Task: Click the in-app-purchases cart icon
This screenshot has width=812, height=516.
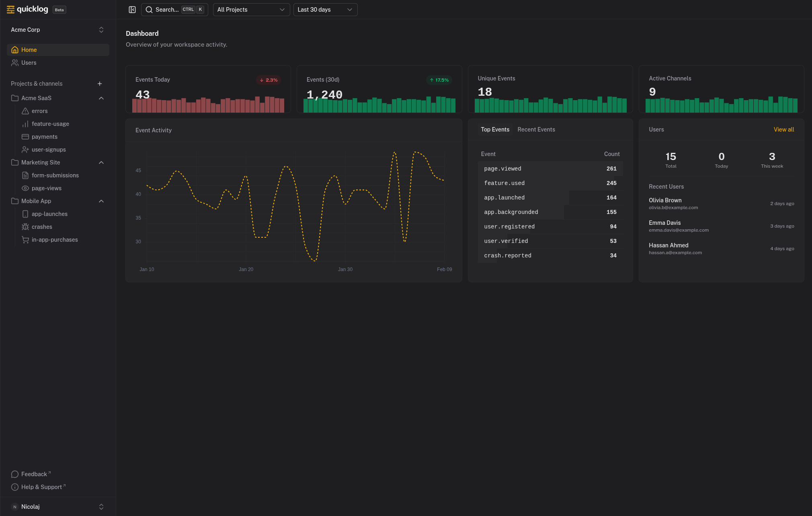Action: pos(25,239)
